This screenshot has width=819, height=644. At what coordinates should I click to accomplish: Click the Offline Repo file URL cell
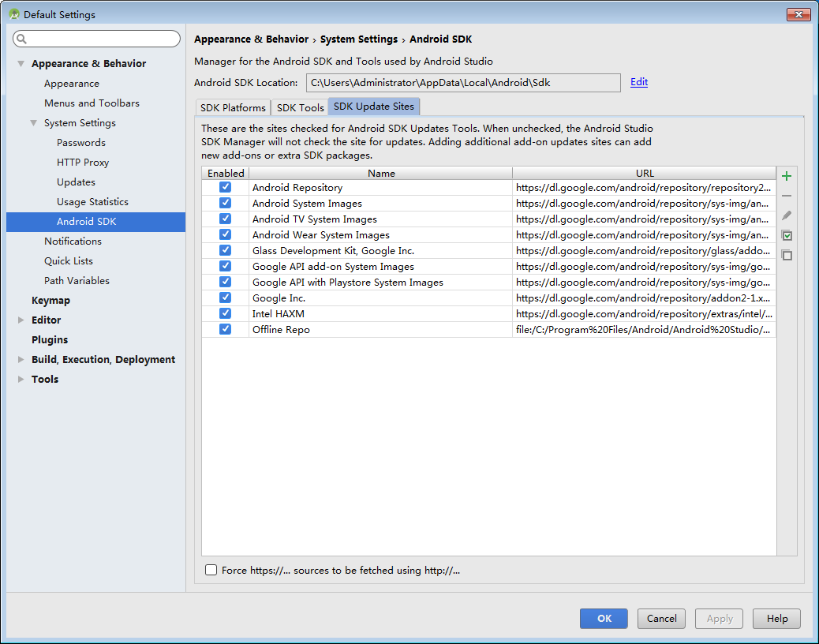[645, 329]
